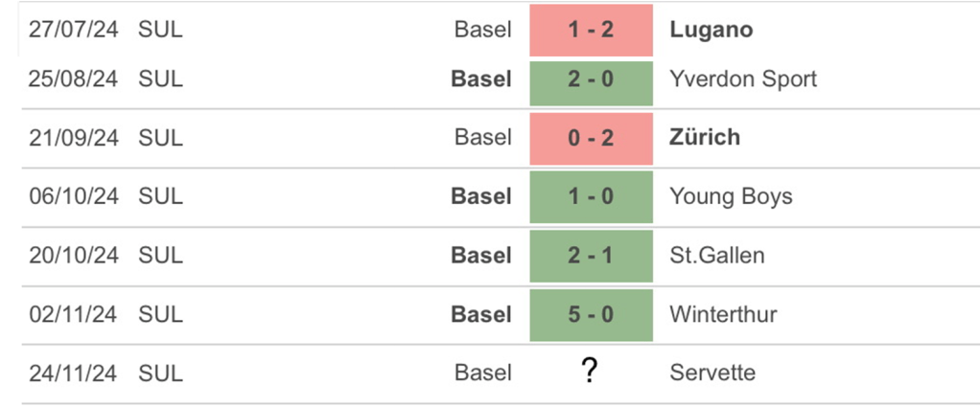Select SUL label in the 06/10/24 row

(160, 196)
